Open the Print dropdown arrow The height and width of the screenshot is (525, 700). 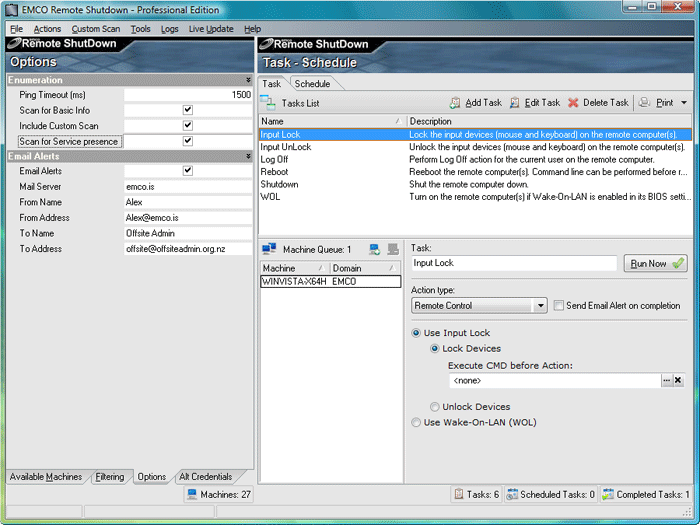[x=684, y=103]
